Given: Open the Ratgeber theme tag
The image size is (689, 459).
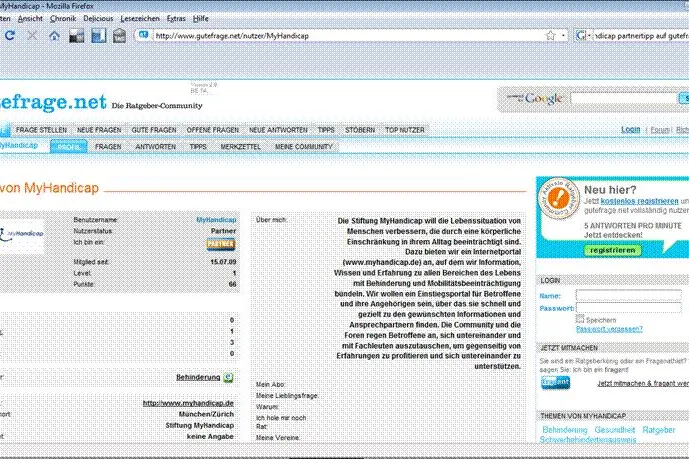Looking at the screenshot, I should coord(658,430).
